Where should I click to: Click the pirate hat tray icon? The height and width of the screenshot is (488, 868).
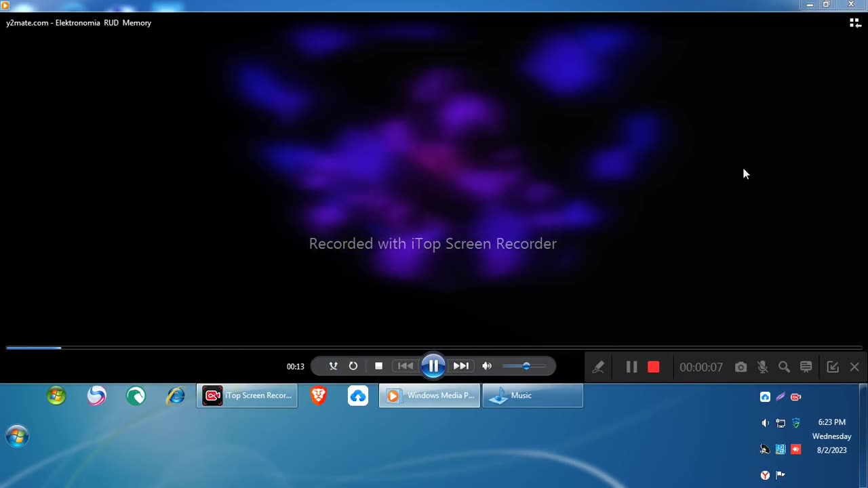[x=765, y=449]
